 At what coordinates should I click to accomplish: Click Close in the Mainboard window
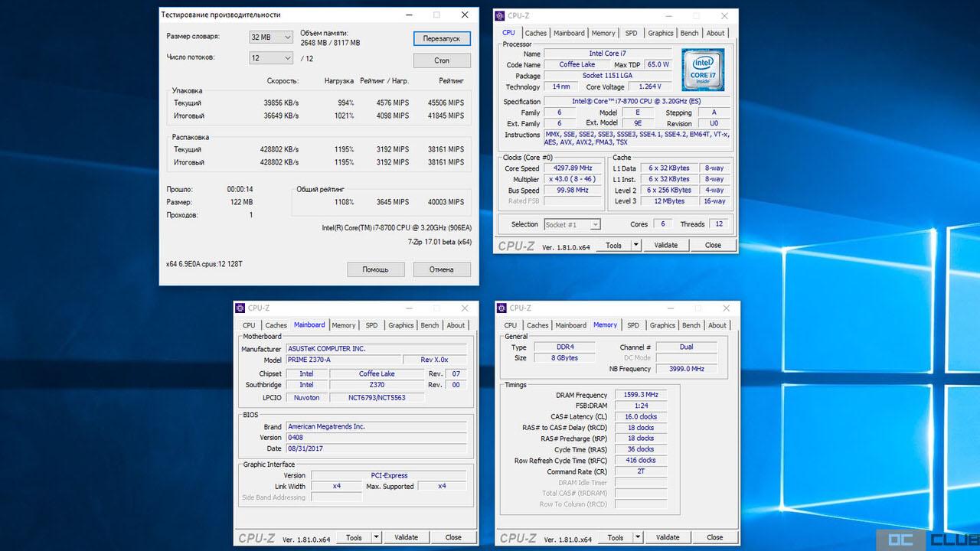(x=453, y=537)
